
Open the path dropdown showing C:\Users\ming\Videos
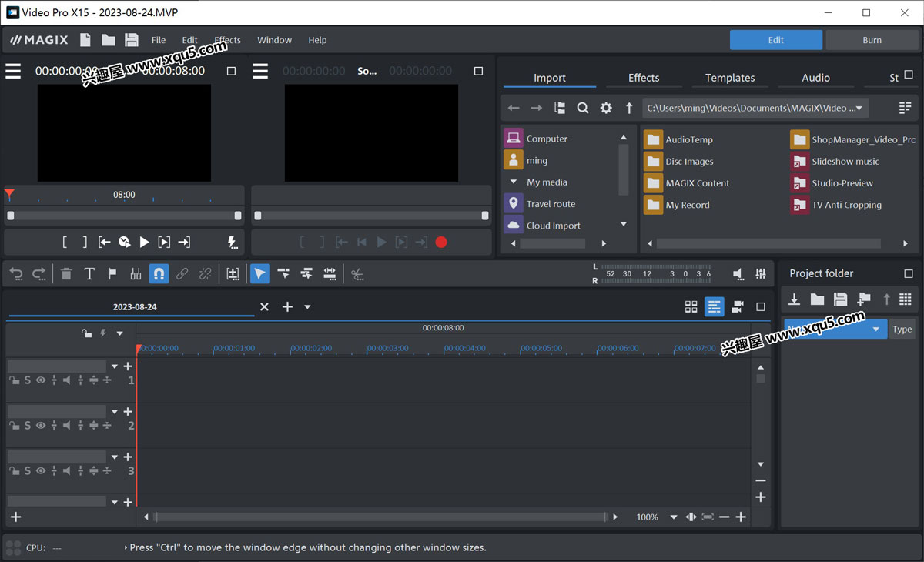pyautogui.click(x=756, y=108)
